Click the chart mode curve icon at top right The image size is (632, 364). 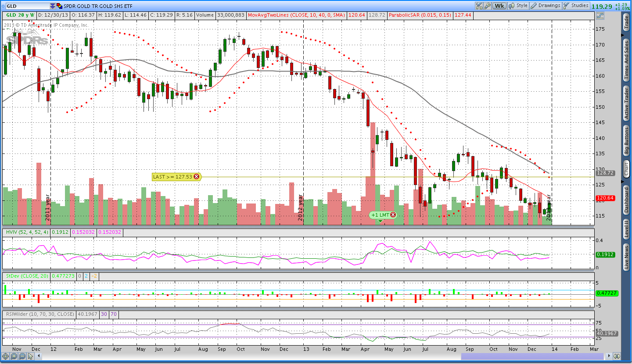point(600,15)
